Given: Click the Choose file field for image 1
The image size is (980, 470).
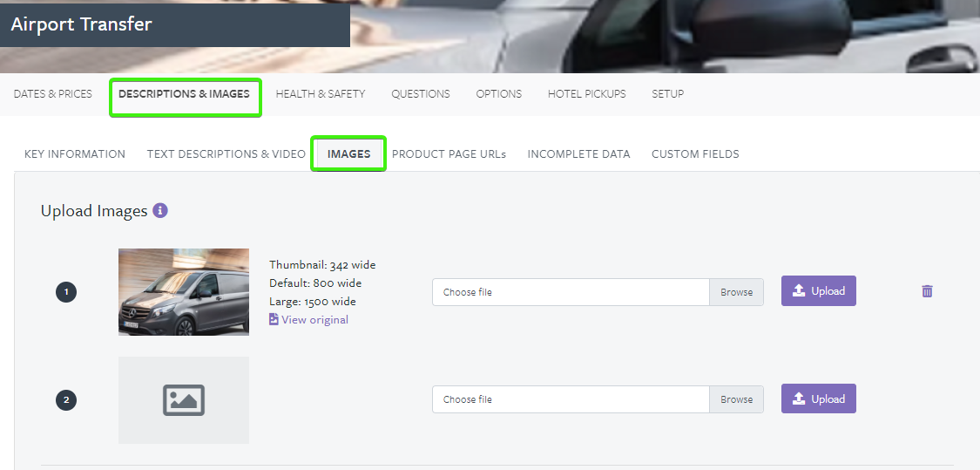Looking at the screenshot, I should (x=571, y=292).
